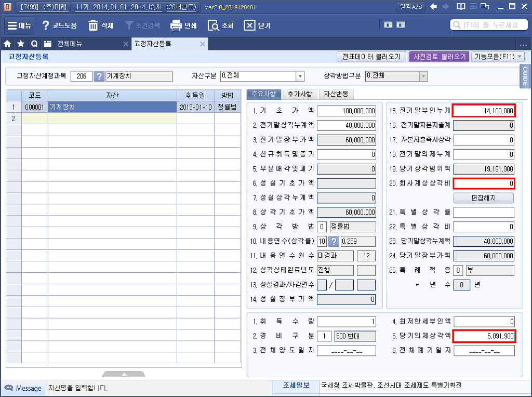The width and height of the screenshot is (532, 397).
Task: Switch to the 자산변동 tab
Action: click(x=336, y=94)
